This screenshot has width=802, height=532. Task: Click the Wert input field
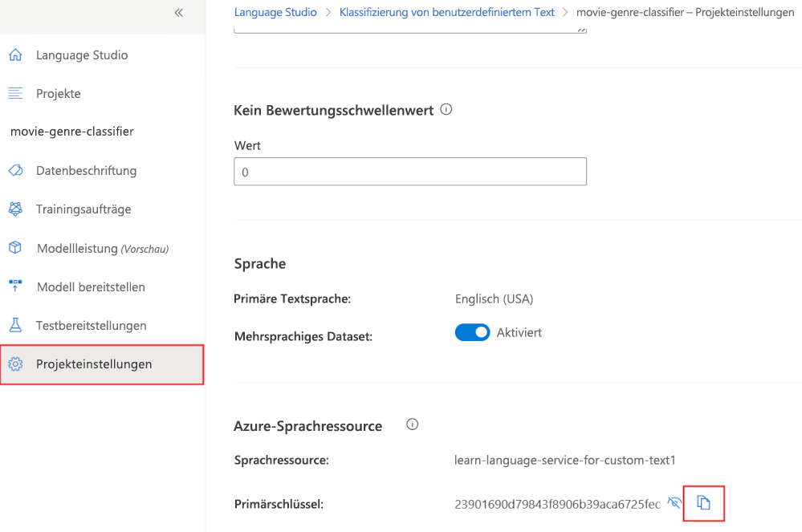409,172
